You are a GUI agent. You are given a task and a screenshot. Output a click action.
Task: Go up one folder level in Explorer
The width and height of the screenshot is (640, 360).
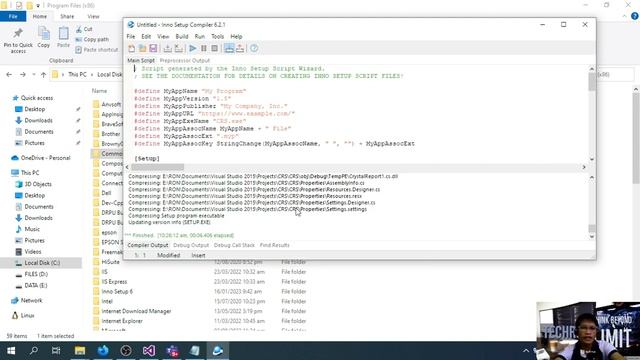43,75
